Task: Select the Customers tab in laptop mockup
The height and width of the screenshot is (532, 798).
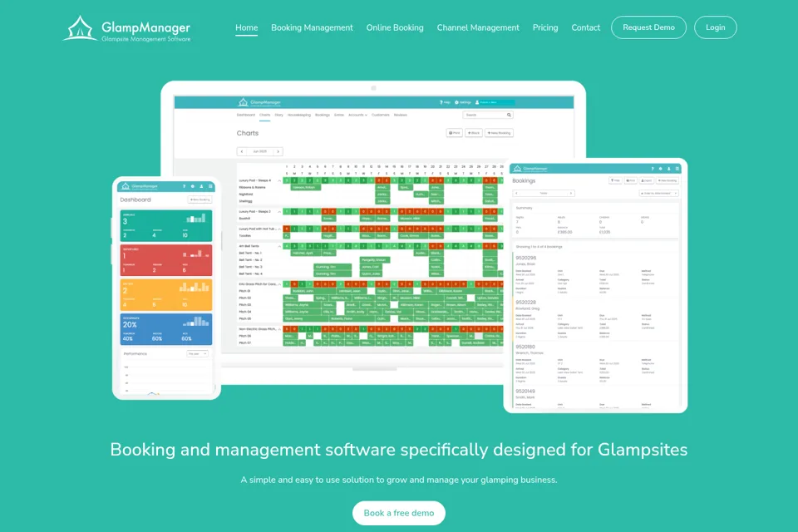Action: click(x=380, y=115)
